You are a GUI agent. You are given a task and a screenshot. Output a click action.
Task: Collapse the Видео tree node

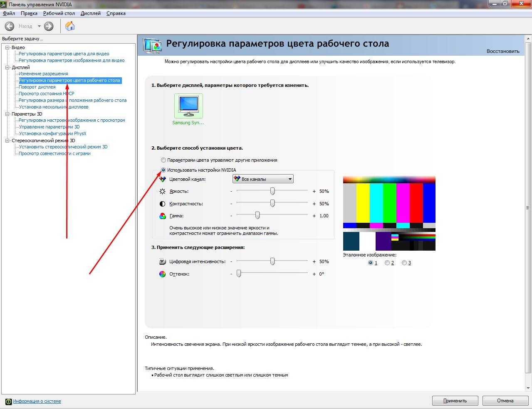(7, 47)
